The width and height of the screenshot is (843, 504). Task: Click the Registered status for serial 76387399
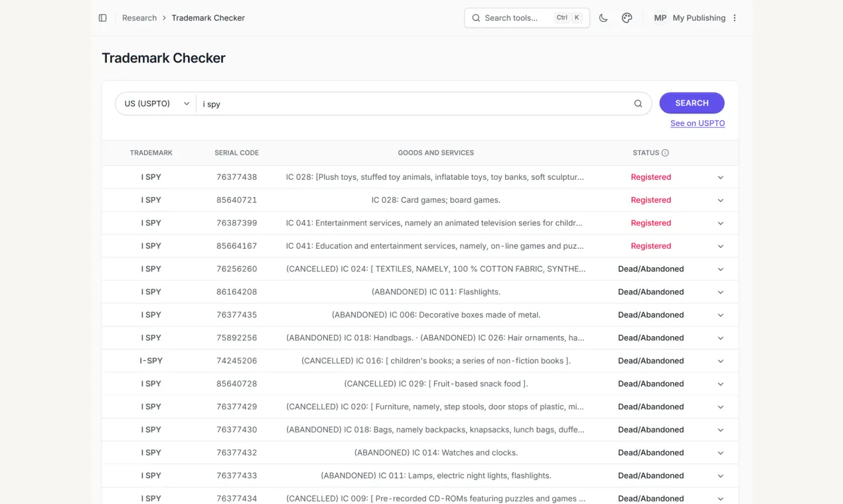(651, 223)
